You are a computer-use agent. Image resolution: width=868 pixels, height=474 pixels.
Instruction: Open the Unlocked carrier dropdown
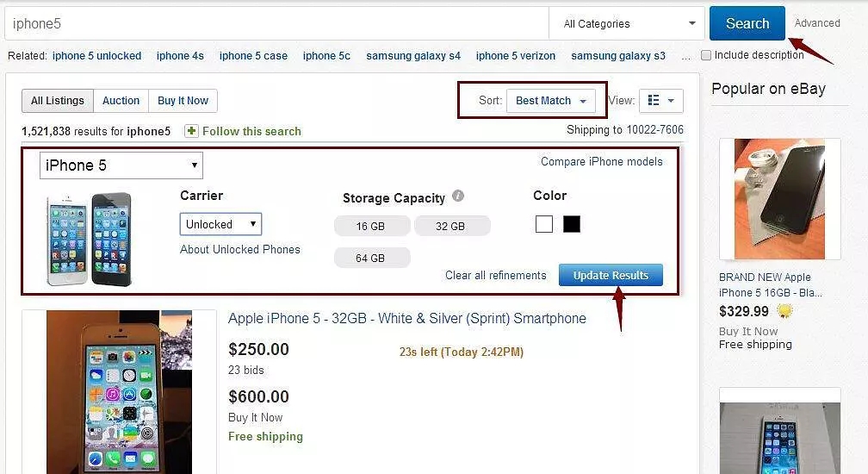(220, 224)
